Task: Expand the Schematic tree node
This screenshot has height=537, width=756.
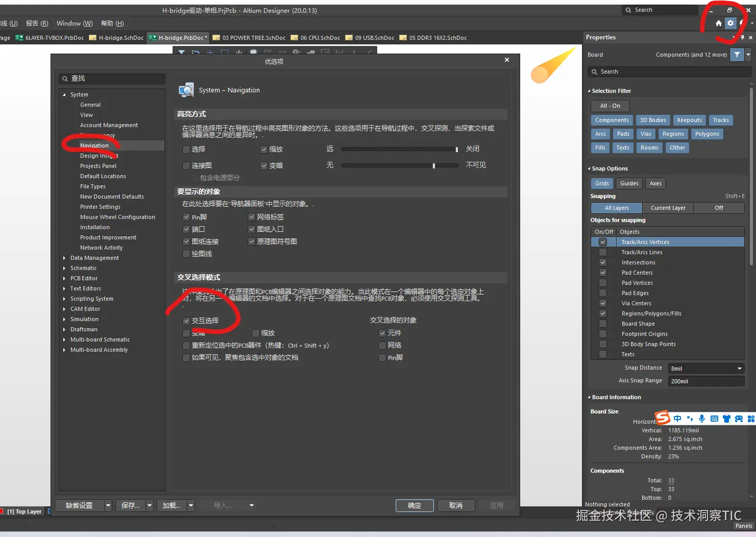Action: [64, 268]
